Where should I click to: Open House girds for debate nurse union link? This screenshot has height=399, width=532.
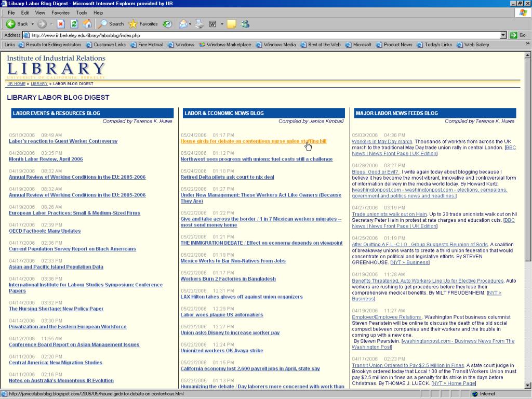pyautogui.click(x=254, y=141)
